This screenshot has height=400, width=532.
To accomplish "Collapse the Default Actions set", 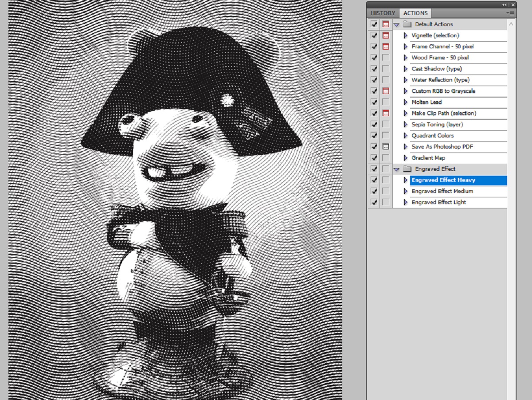I will pos(396,24).
